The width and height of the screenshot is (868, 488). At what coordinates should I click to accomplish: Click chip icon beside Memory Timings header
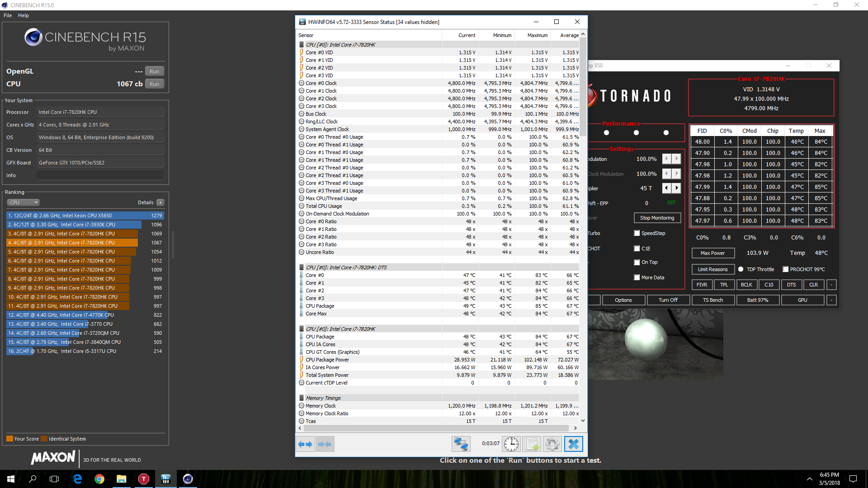[302, 398]
